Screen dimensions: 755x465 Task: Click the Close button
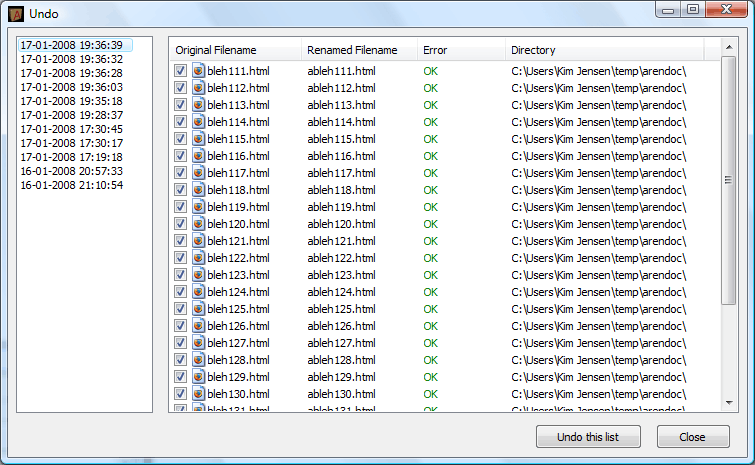(693, 437)
